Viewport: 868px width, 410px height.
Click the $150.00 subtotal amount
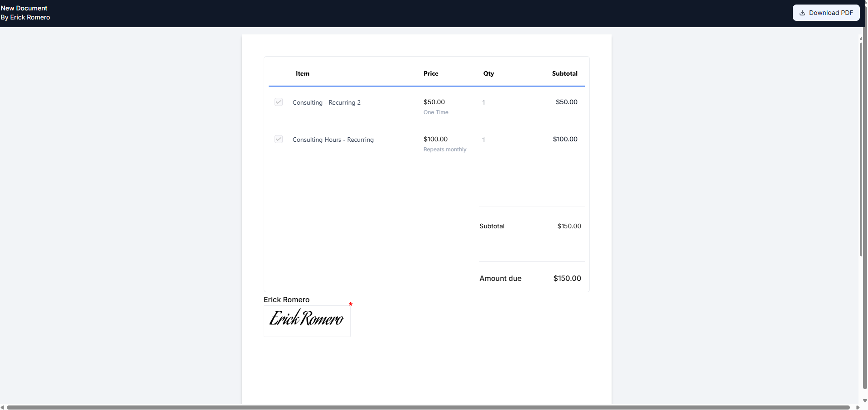[569, 226]
